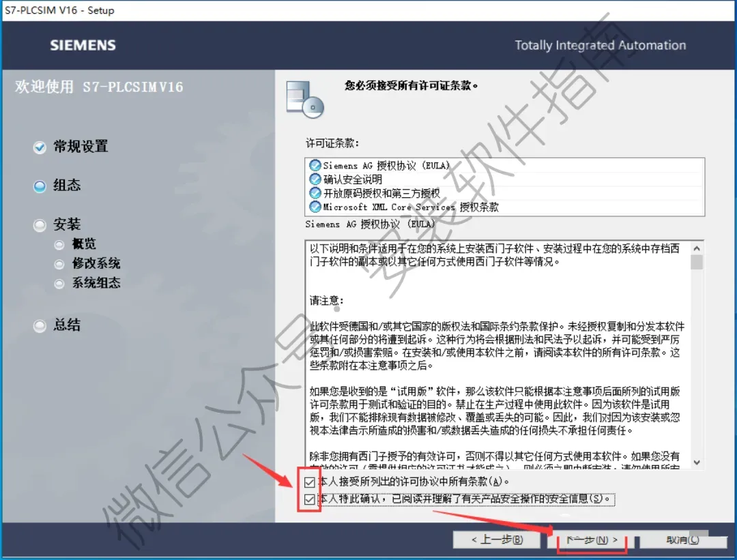737x560 pixels.
Task: Click the license text scrollbar thumb
Action: coord(697,262)
